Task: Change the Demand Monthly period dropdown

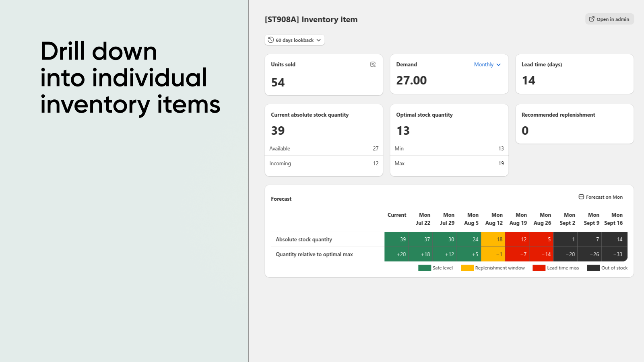Action: pyautogui.click(x=487, y=64)
